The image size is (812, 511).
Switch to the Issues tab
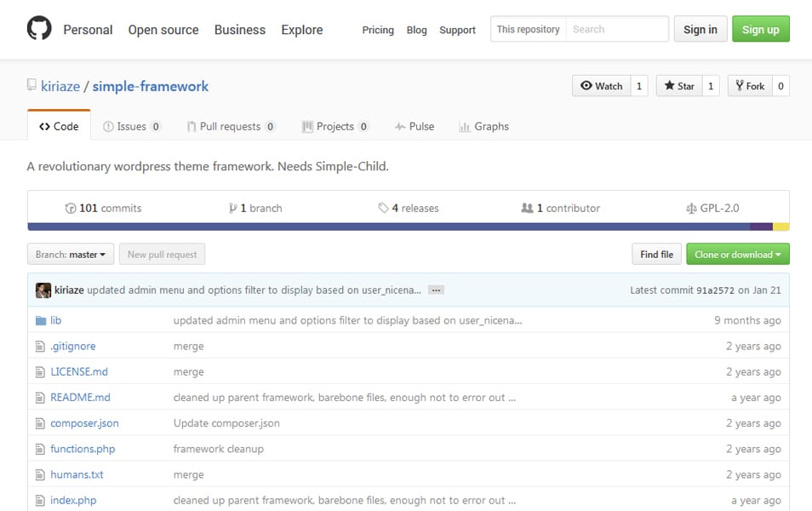(x=131, y=126)
